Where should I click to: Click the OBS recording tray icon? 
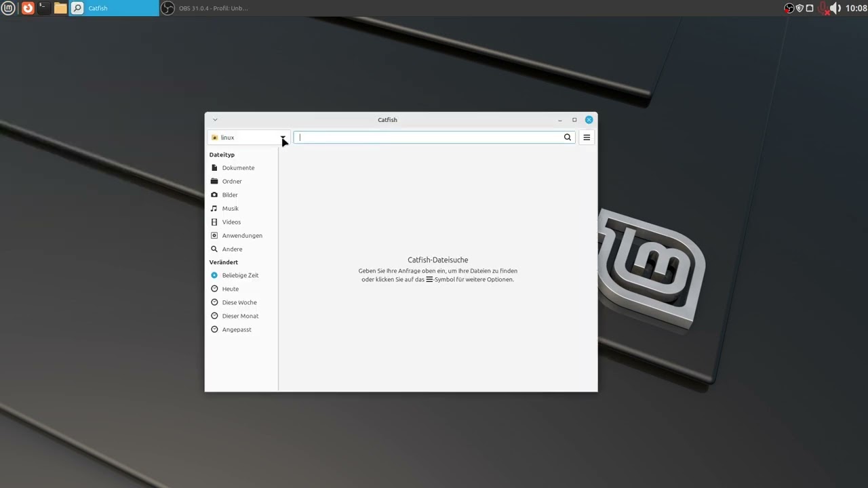pos(789,8)
